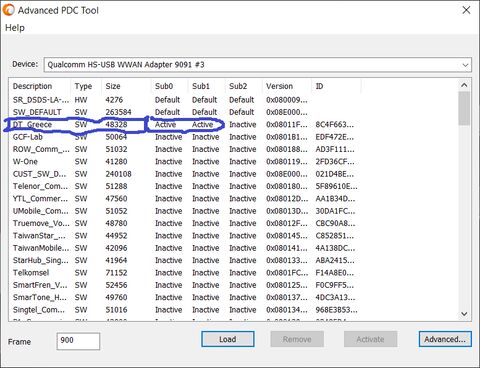
Task: Select the GCF-Lab row
Action: click(x=185, y=137)
